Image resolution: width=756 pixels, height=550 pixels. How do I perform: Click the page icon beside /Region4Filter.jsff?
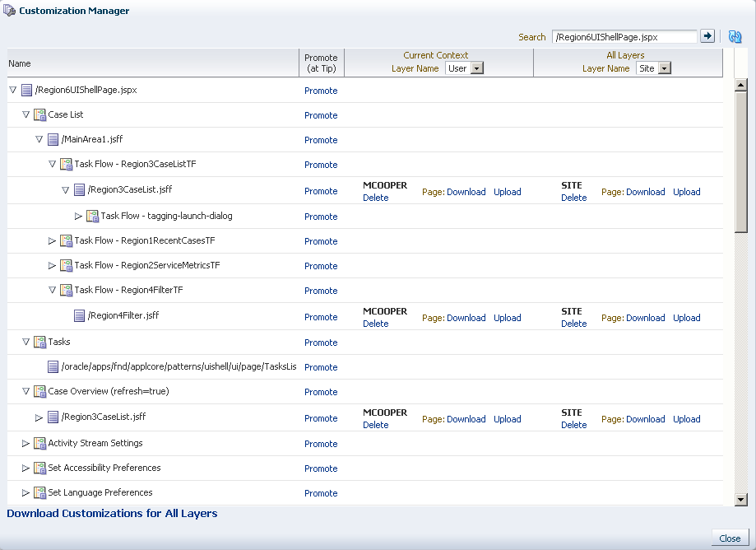(x=78, y=316)
